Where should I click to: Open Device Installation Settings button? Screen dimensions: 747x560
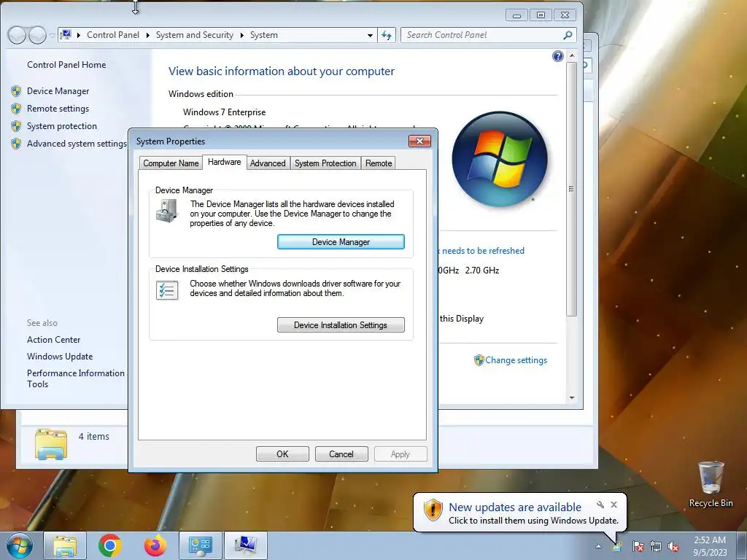click(x=341, y=325)
